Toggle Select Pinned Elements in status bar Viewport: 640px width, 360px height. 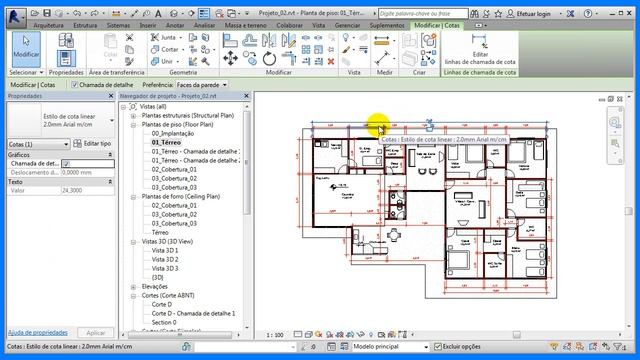tap(580, 347)
